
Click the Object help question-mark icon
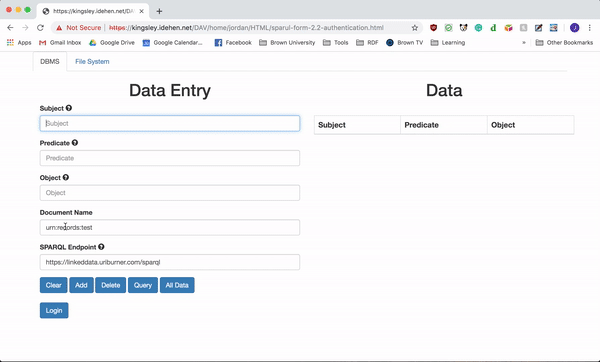(66, 177)
